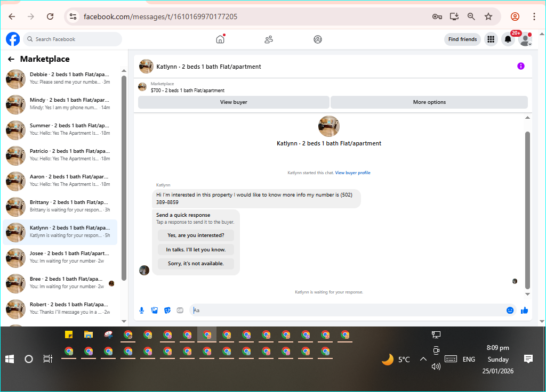Viewport: 546px width, 392px height.
Task: Click conversation list scroll-down arrow
Action: pos(124,321)
